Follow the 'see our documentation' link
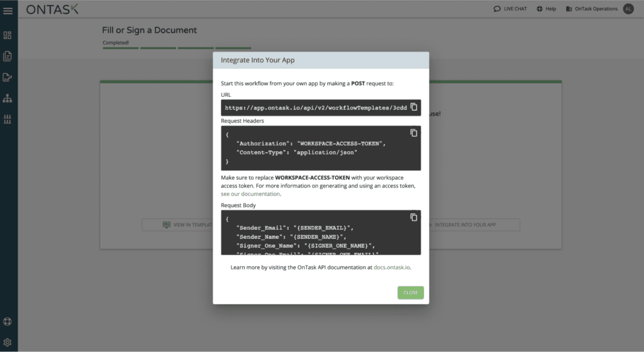 [x=250, y=194]
